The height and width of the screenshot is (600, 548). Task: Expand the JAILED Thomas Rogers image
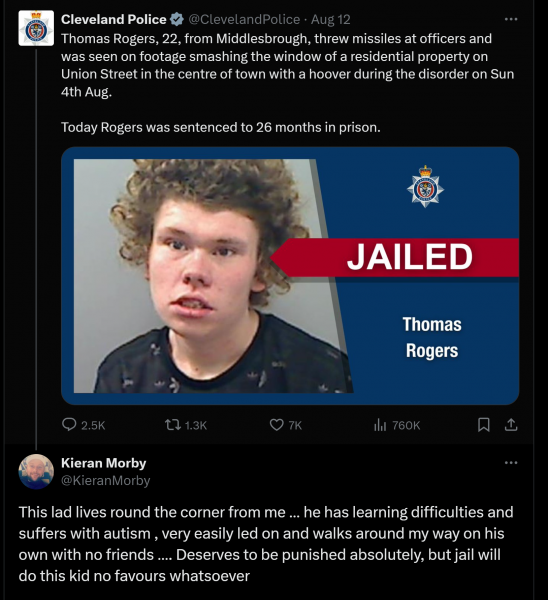click(290, 276)
